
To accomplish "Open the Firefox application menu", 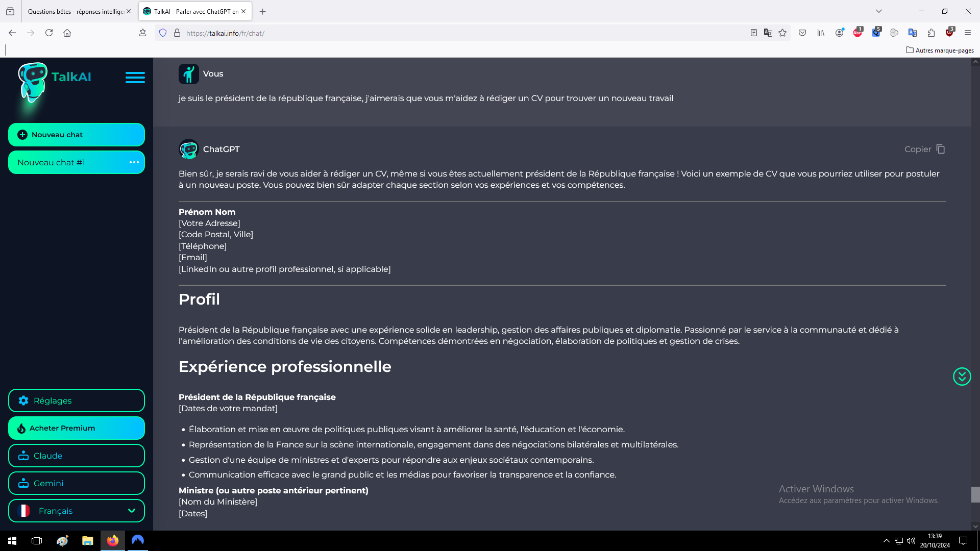I will (967, 33).
